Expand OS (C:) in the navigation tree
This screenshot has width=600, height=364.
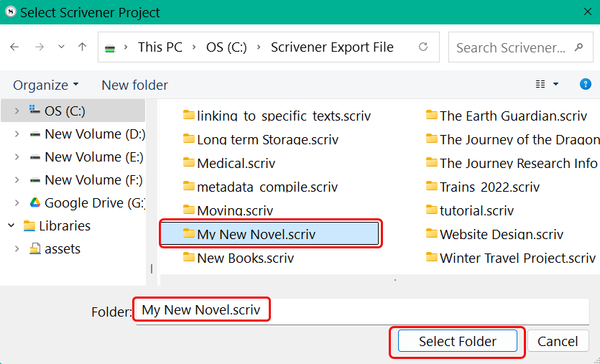tap(17, 111)
